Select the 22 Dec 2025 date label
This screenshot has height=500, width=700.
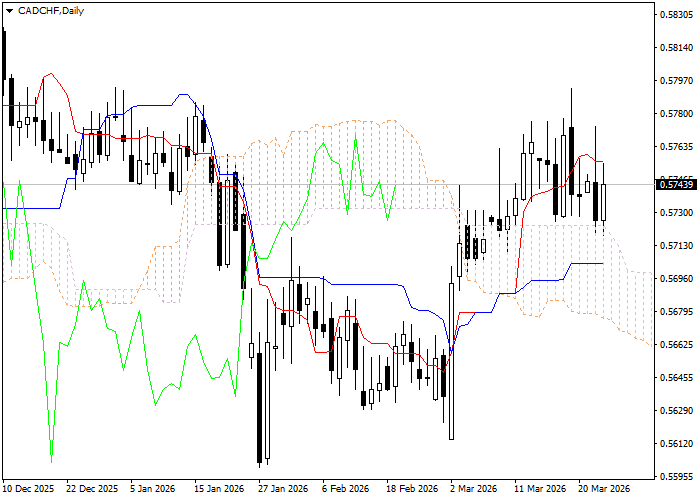(x=92, y=489)
